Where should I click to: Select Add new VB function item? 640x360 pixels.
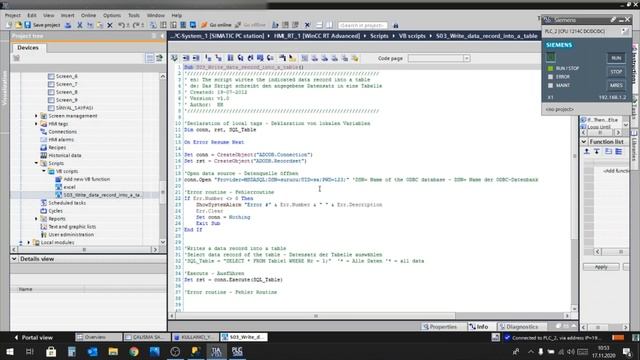click(x=87, y=179)
